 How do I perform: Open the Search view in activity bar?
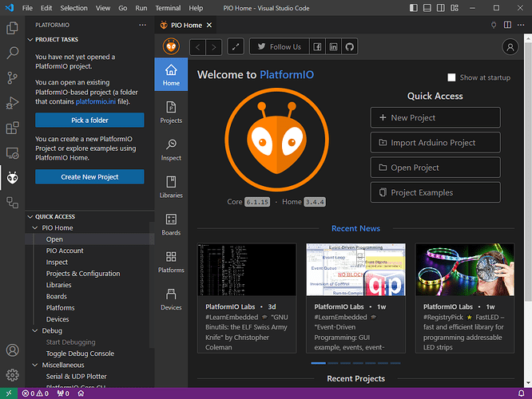pyautogui.click(x=12, y=53)
